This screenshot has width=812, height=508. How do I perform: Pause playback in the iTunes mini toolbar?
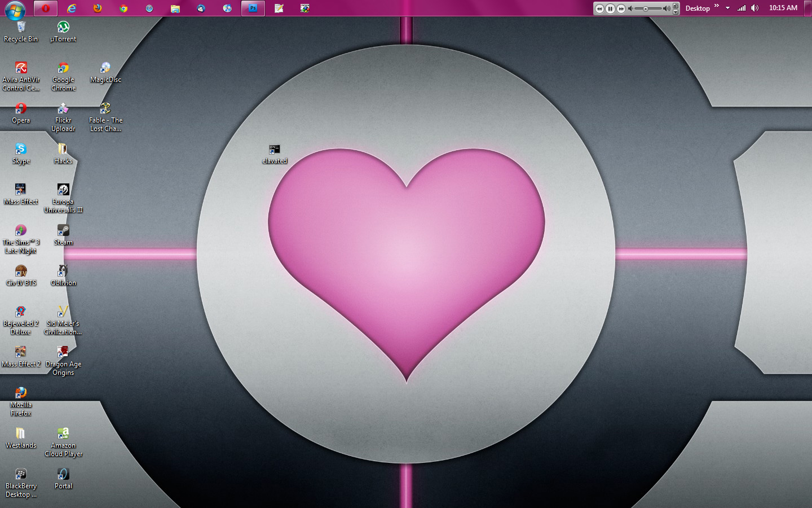pyautogui.click(x=610, y=8)
